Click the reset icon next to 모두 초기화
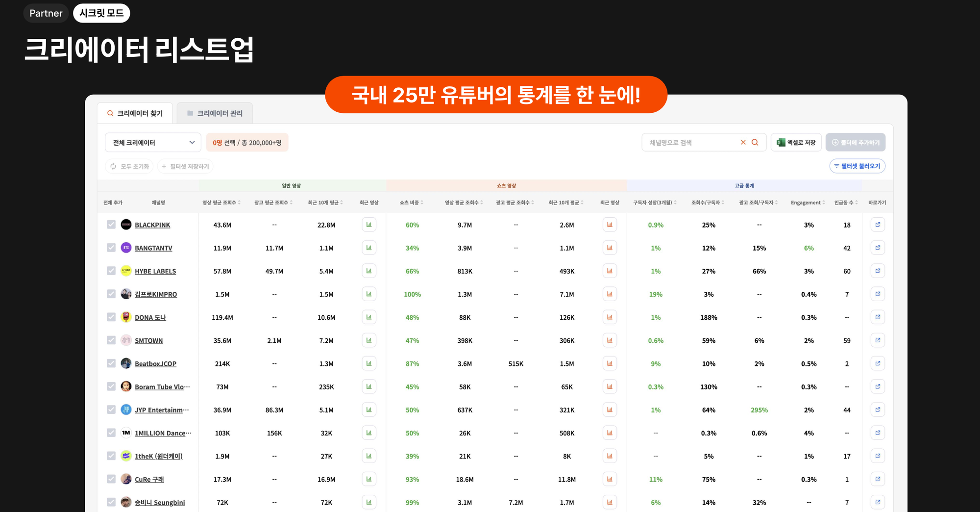 pos(113,166)
